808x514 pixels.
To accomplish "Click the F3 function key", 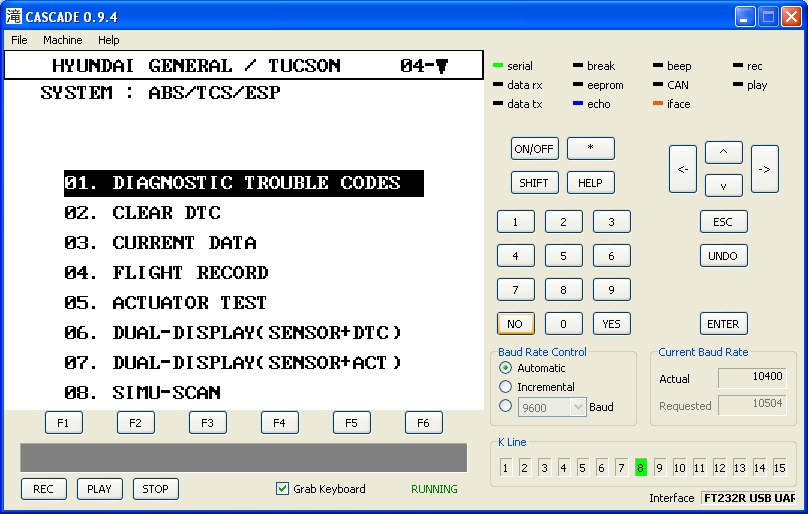I will pyautogui.click(x=208, y=423).
